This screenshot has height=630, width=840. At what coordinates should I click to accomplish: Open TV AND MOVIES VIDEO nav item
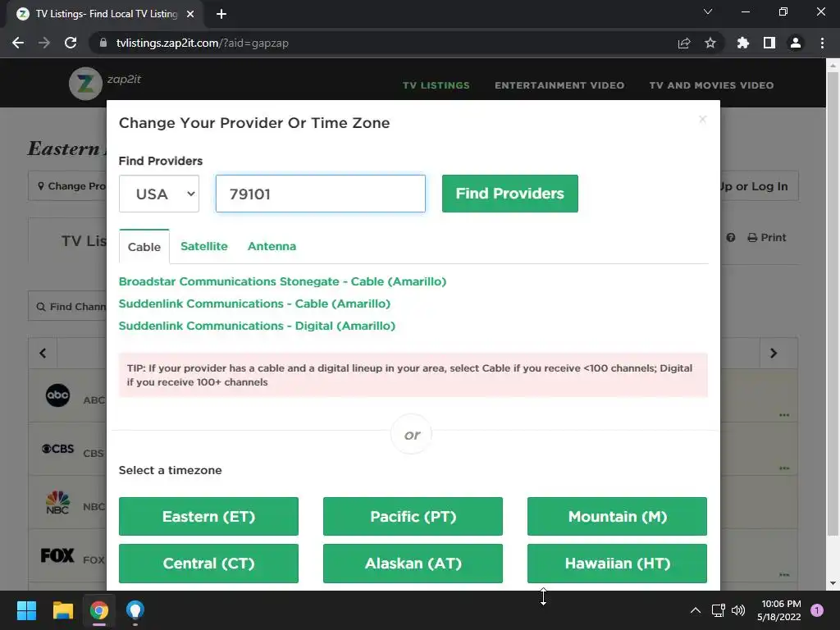pos(711,85)
